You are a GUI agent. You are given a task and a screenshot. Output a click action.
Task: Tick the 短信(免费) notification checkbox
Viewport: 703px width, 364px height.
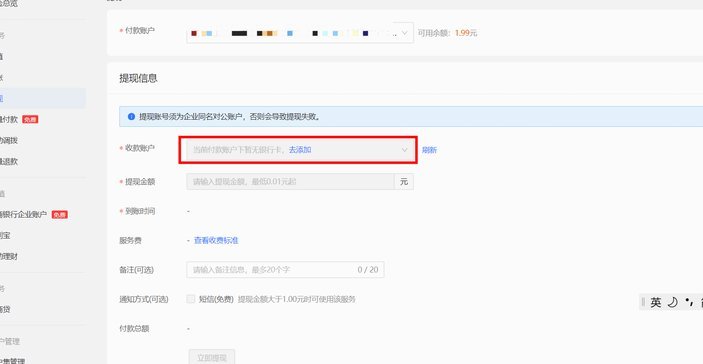click(191, 299)
